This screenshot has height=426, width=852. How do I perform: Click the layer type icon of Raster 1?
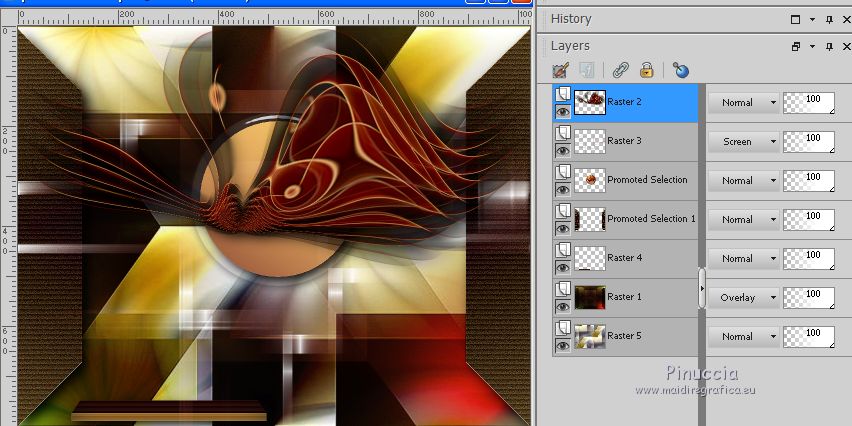pos(563,290)
